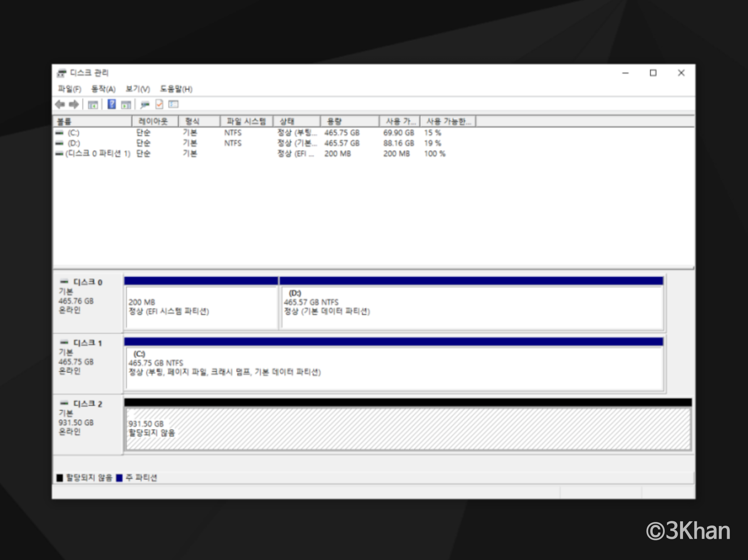The width and height of the screenshot is (748, 560).
Task: Sort by the 볼륨 column header
Action: pos(91,121)
